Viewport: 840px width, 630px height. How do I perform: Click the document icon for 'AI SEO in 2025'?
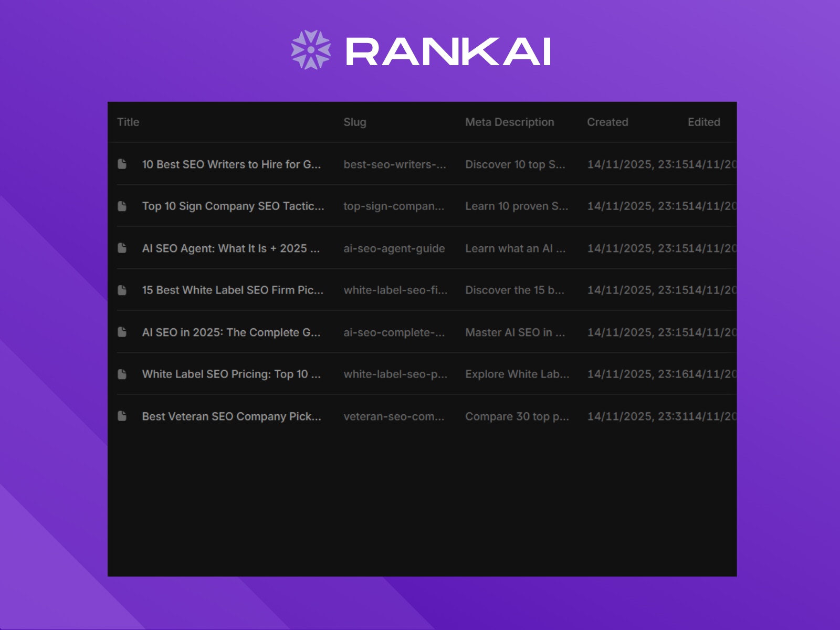(x=123, y=332)
